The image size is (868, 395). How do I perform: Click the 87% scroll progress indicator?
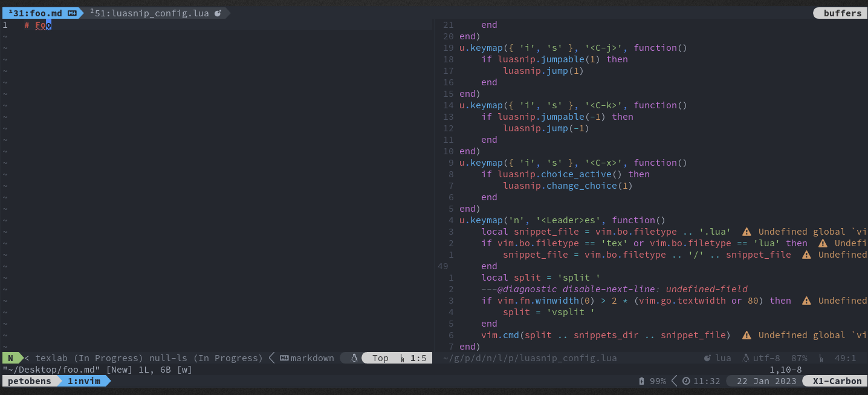798,357
